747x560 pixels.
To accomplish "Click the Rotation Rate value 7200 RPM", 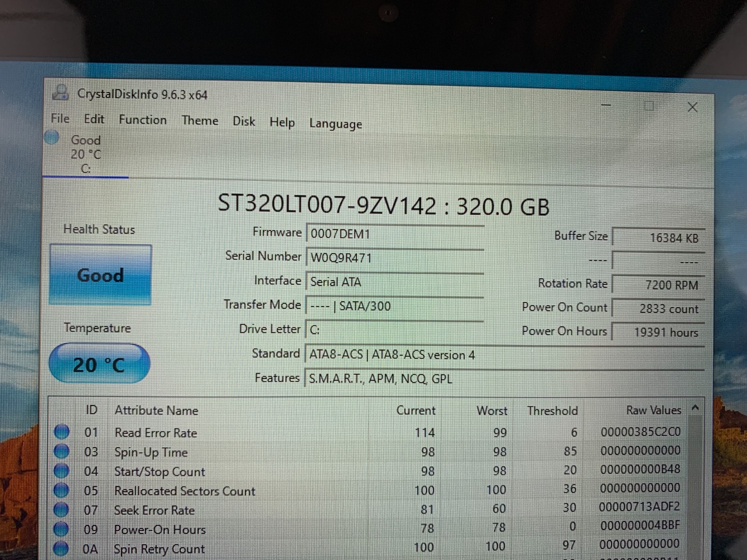I will coord(658,284).
